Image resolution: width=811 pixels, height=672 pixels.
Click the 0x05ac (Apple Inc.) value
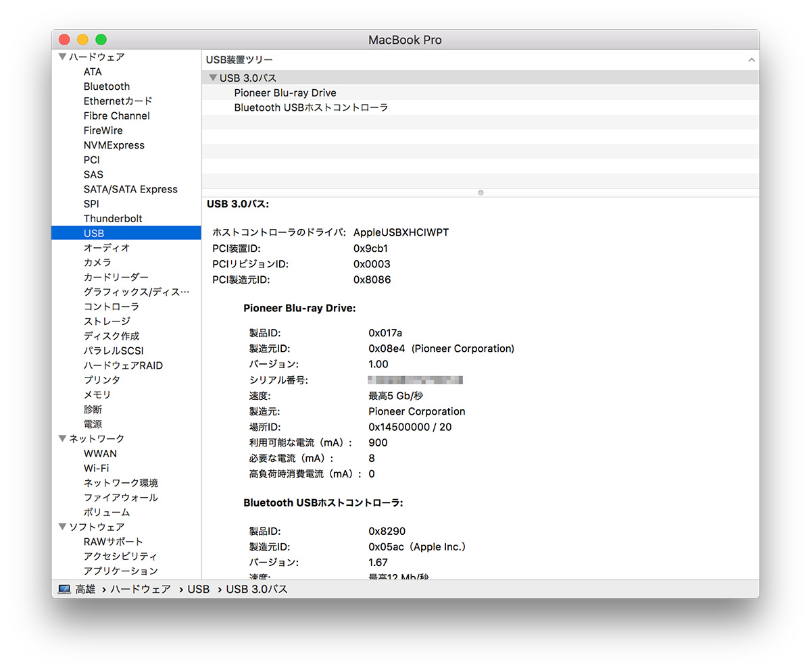click(418, 547)
